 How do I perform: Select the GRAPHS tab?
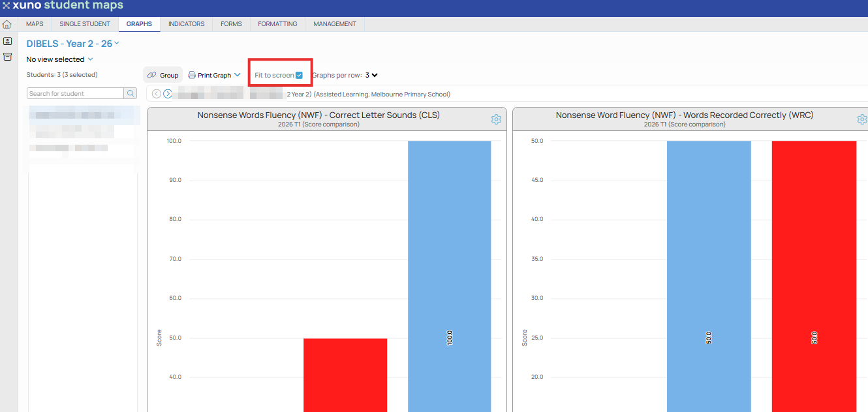[139, 24]
